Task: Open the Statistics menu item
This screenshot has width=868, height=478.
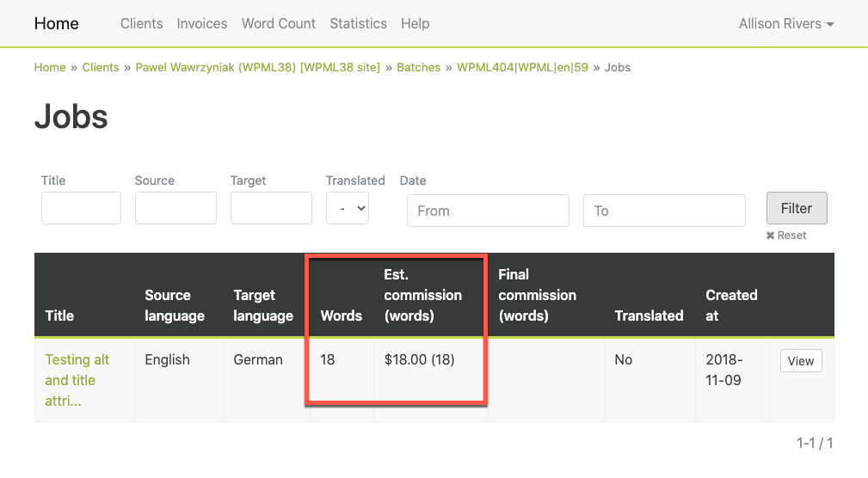Action: pos(358,24)
